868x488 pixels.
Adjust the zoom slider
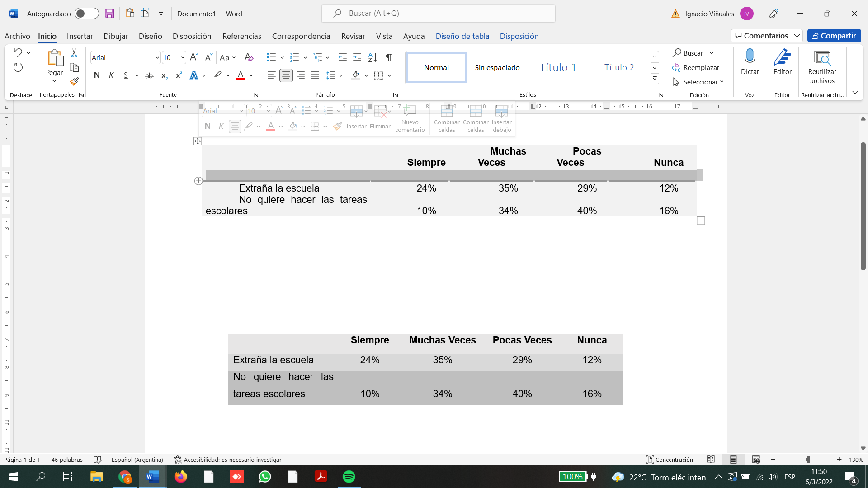(808, 460)
